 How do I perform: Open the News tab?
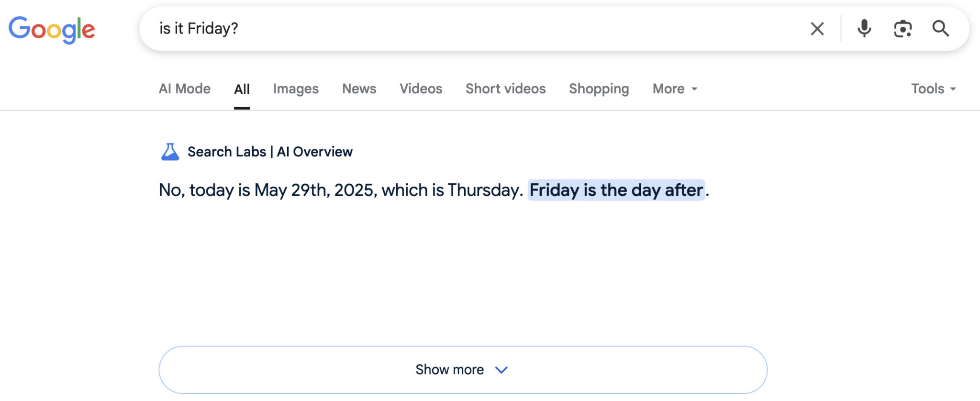tap(359, 89)
